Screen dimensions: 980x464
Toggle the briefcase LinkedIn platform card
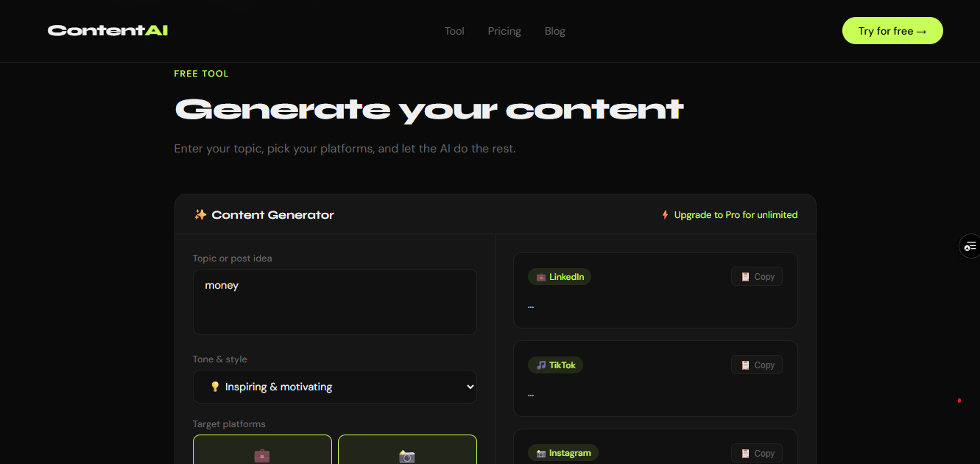coord(262,450)
